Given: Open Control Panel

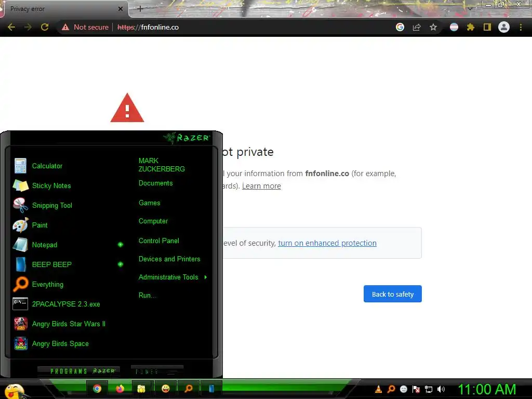Looking at the screenshot, I should 159,241.
